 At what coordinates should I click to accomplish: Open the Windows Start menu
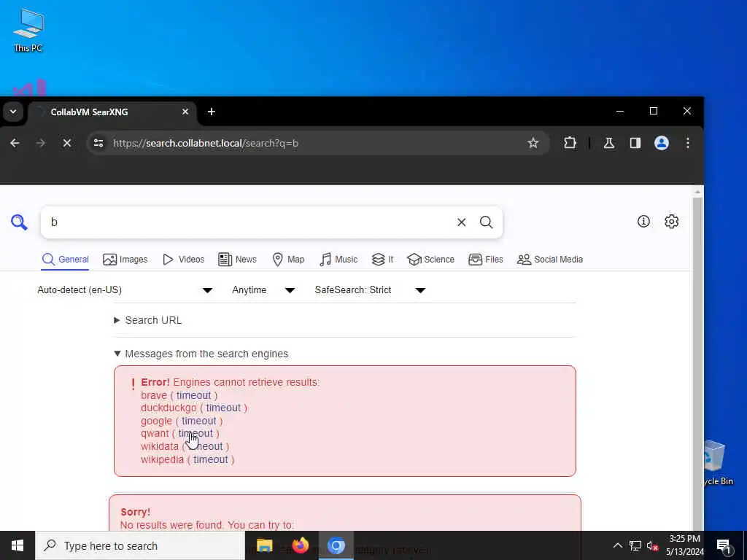[18, 545]
